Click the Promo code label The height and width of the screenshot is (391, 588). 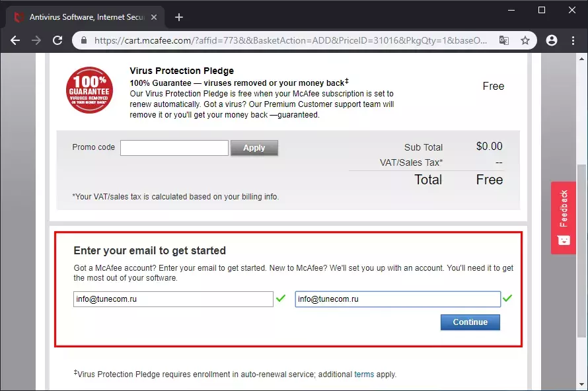93,147
